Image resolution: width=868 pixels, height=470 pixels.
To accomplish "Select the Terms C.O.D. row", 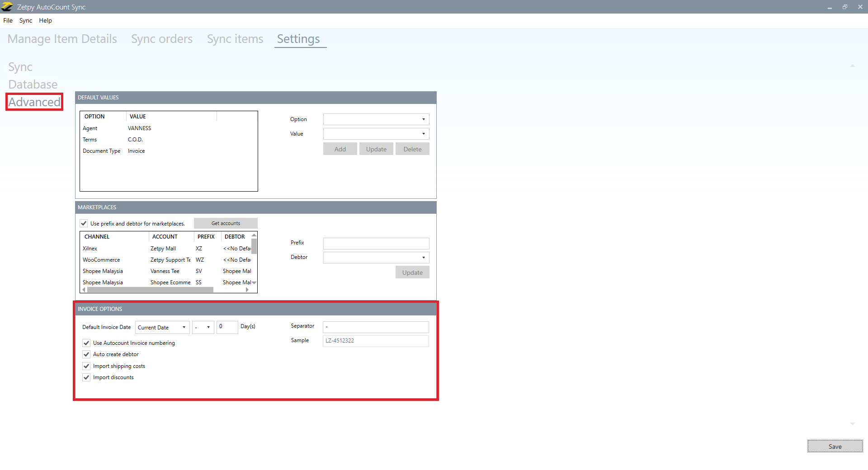I will 169,140.
